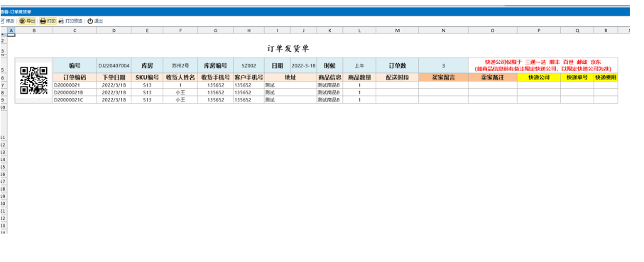This screenshot has height=262, width=644.
Task: Click the 导出 (export) toolbar button
Action: pyautogui.click(x=28, y=21)
